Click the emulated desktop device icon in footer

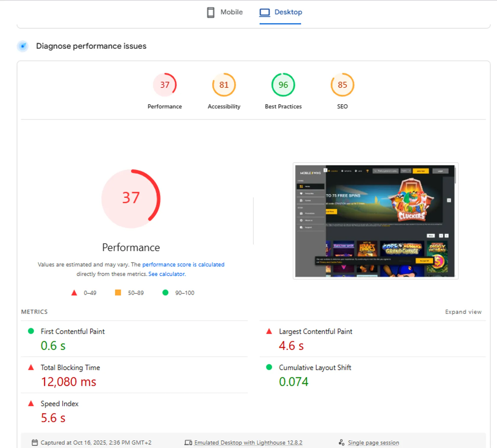click(188, 442)
